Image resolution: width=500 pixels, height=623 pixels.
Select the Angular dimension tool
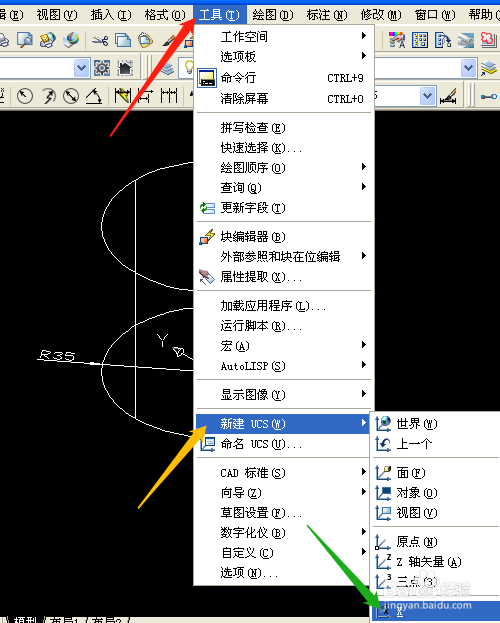(x=94, y=96)
